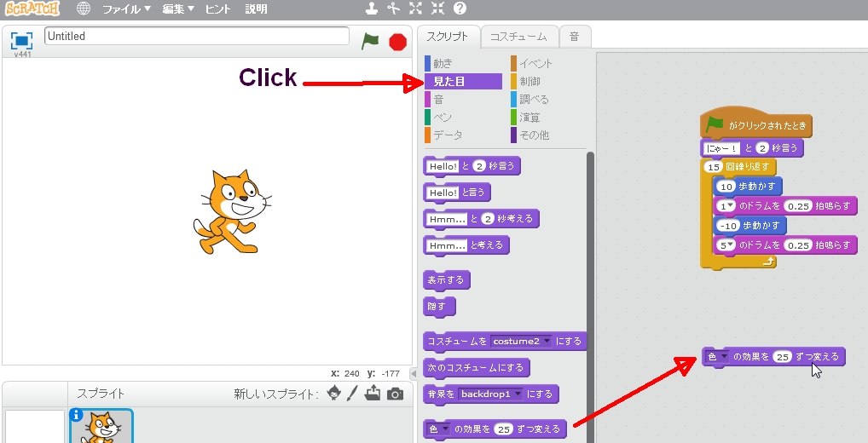Viewport: 868px width, 443px height.
Task: Switch to the スクリプト tab
Action: click(448, 37)
